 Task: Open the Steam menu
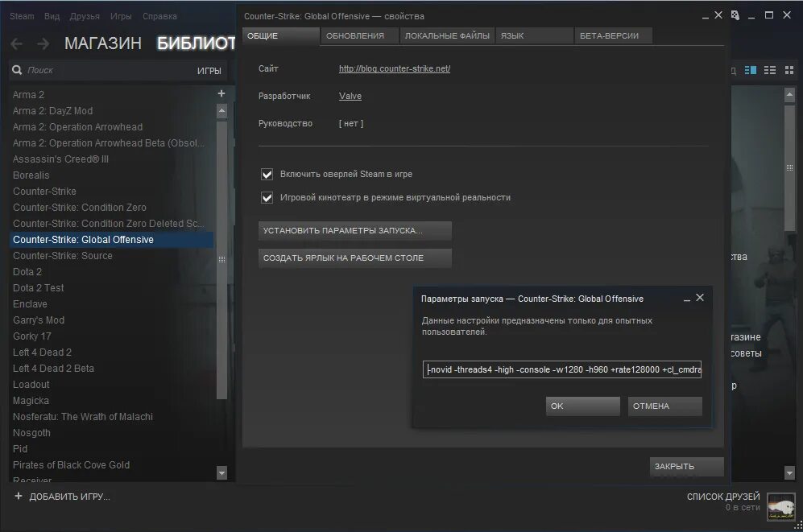coord(22,16)
